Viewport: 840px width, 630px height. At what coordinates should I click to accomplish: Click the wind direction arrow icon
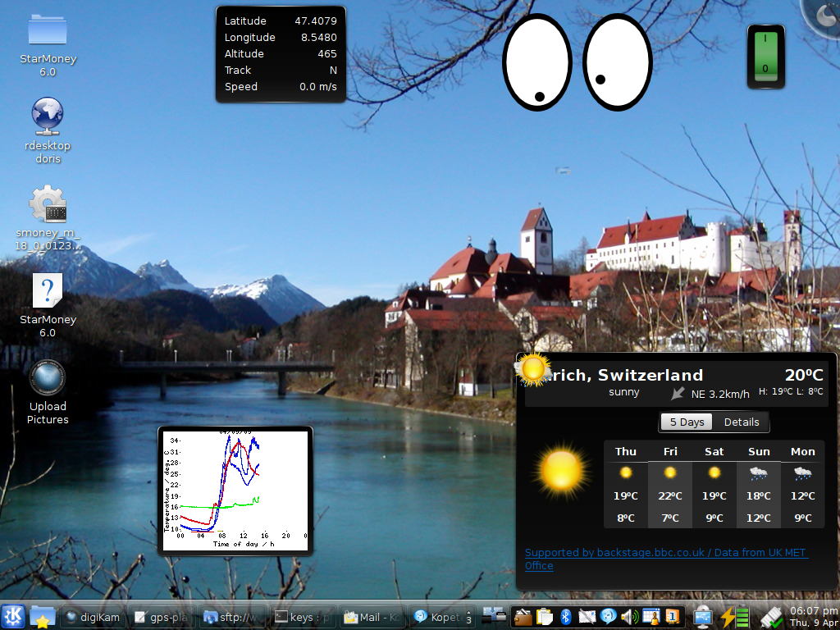tap(678, 394)
